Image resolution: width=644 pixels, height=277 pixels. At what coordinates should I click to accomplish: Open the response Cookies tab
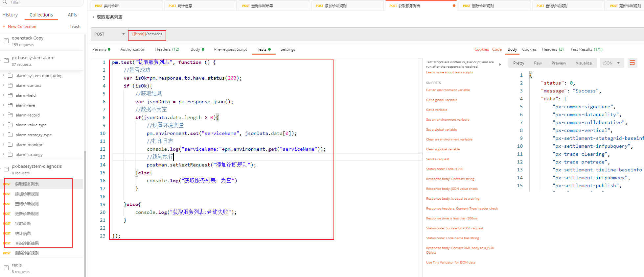529,49
